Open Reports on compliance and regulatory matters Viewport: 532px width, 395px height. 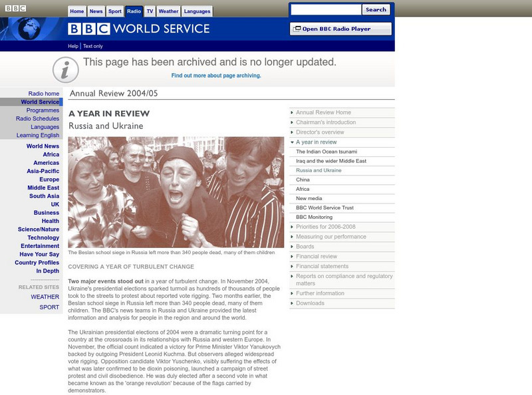click(x=344, y=279)
